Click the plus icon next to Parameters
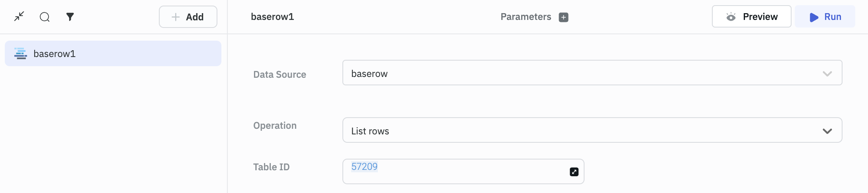Image resolution: width=868 pixels, height=193 pixels. [x=563, y=17]
